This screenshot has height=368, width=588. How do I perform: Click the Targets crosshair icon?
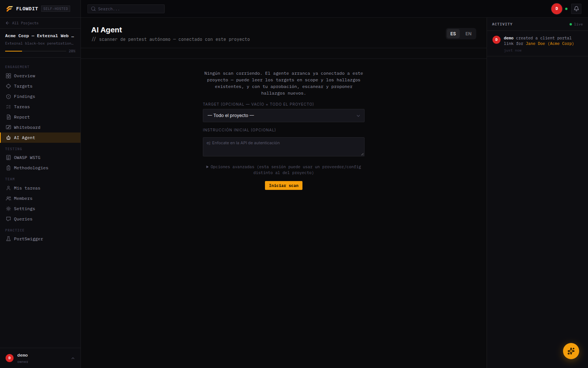click(x=8, y=86)
